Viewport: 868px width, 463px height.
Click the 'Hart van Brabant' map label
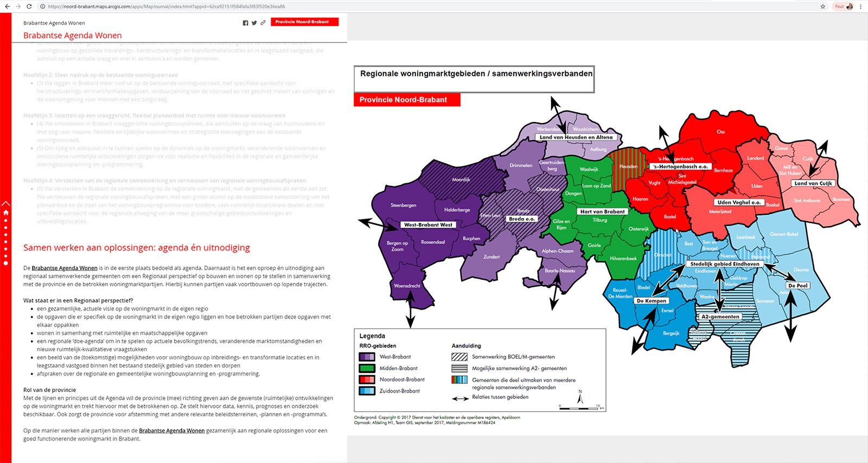pyautogui.click(x=602, y=211)
